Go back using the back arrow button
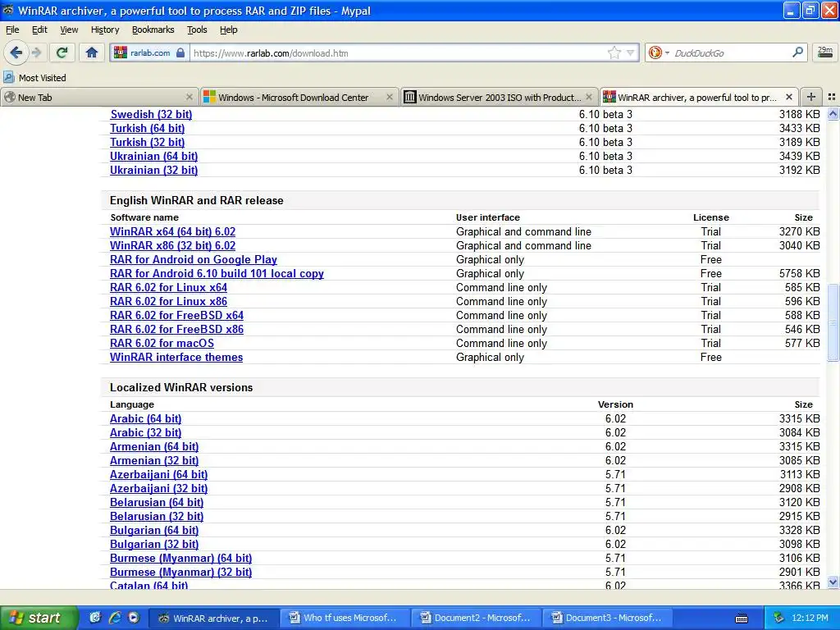This screenshot has height=630, width=840. coord(16,52)
